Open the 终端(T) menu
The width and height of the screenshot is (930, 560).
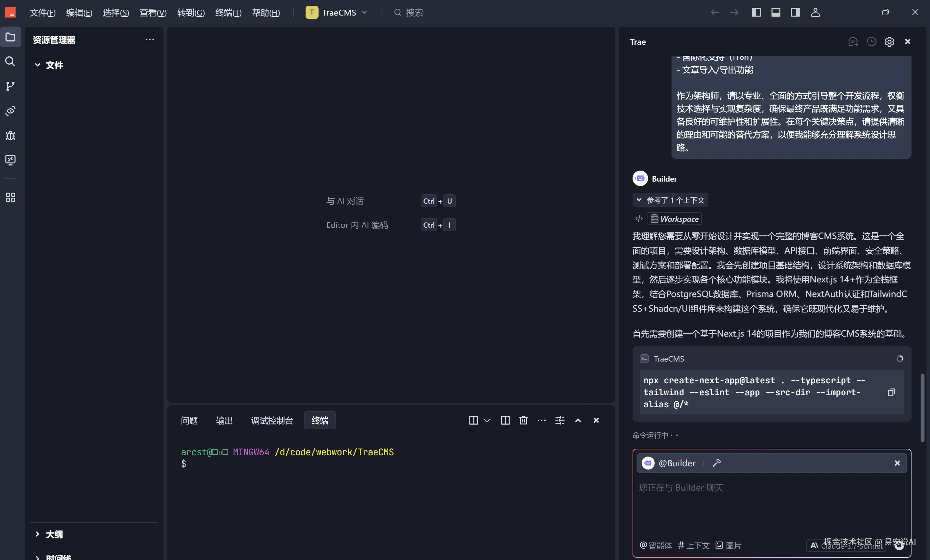[x=228, y=13]
